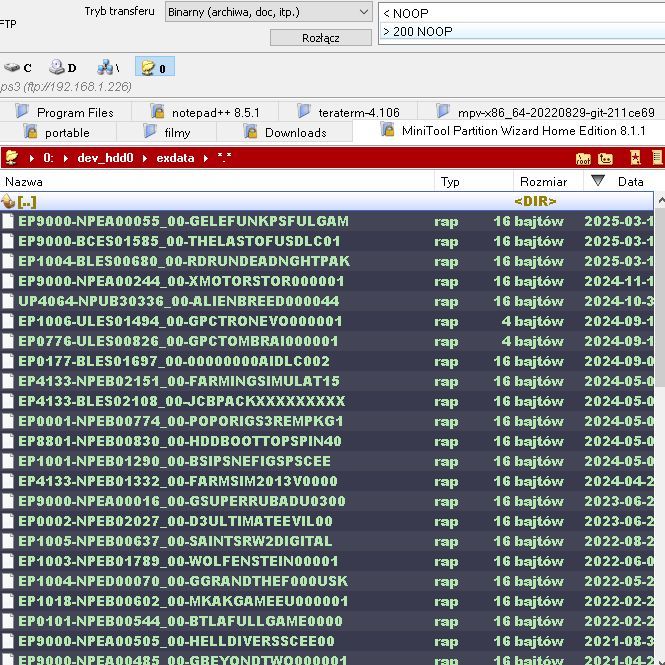The height and width of the screenshot is (665, 665).
Task: Select EP1018-NPEB00602_00-MKAKGAMEEU000001 file
Action: 327,601
